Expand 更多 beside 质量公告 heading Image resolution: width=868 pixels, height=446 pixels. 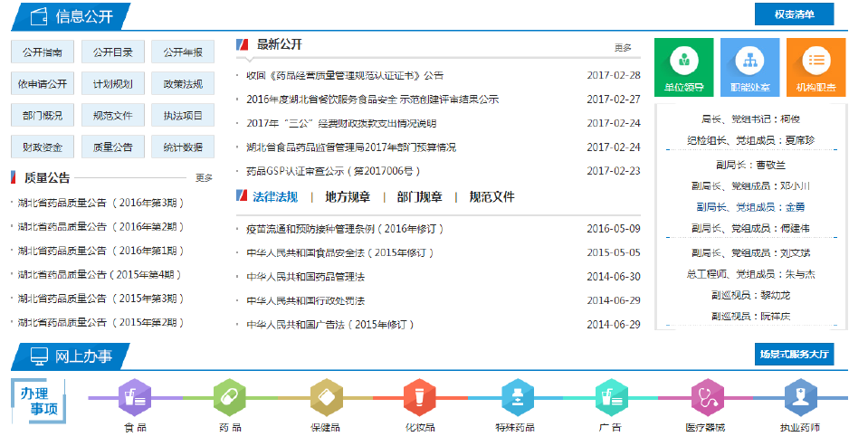(204, 178)
